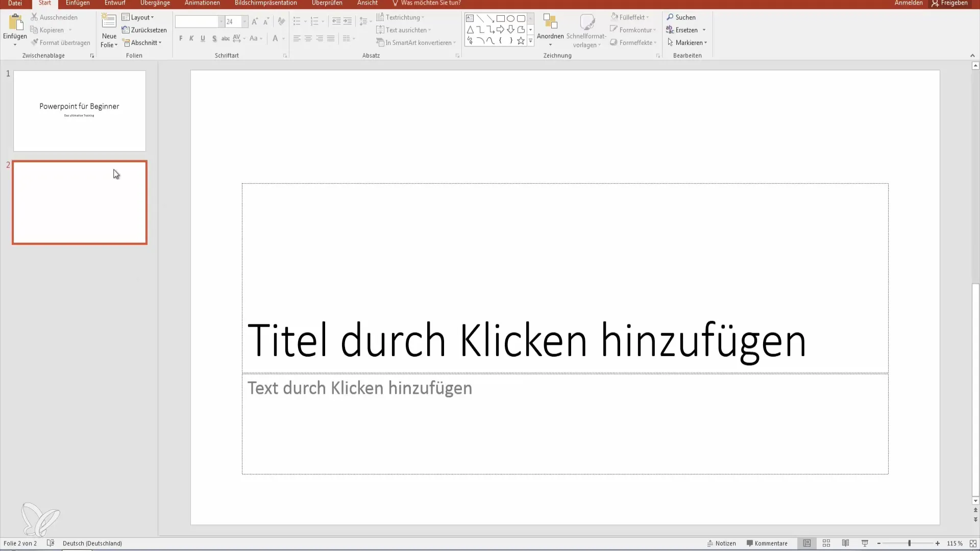Start slideshow from status bar icon
980x551 pixels.
(x=865, y=543)
